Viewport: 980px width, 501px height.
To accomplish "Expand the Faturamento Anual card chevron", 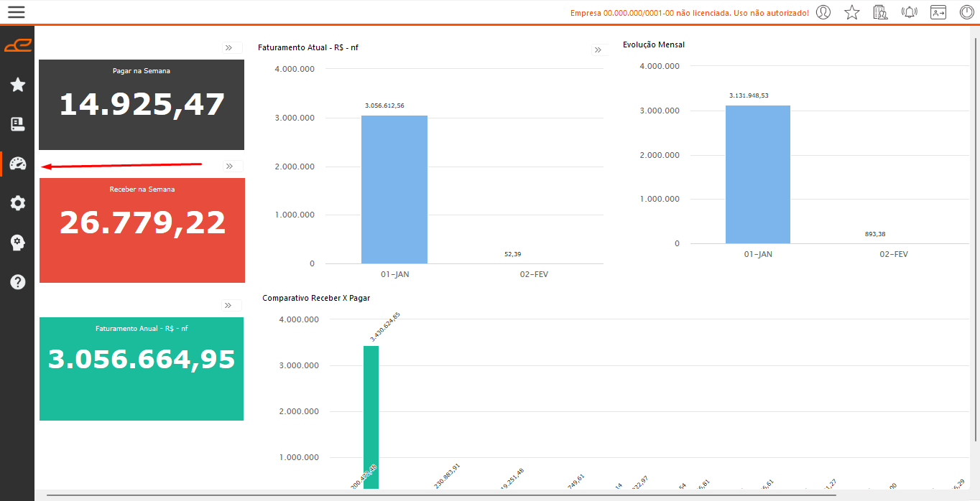I will (x=228, y=305).
